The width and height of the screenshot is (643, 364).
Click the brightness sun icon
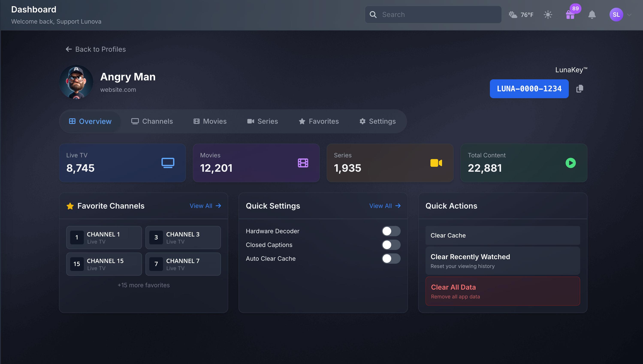(x=548, y=15)
